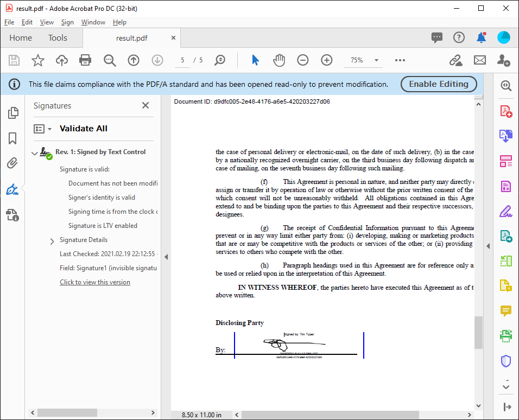Viewport: 519px width, 420px height.
Task: Open Scan & OCR green printer tool
Action: coord(506,336)
